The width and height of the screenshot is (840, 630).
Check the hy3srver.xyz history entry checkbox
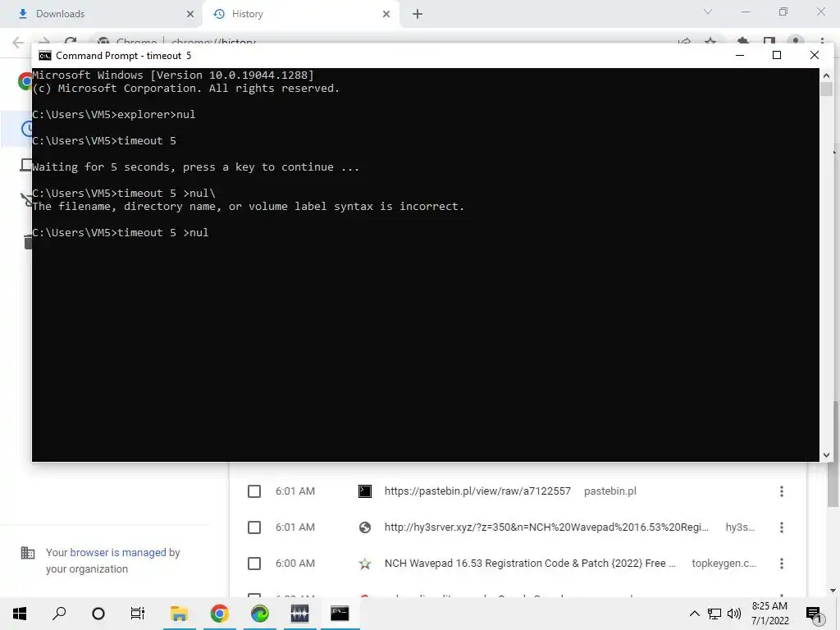(x=254, y=527)
